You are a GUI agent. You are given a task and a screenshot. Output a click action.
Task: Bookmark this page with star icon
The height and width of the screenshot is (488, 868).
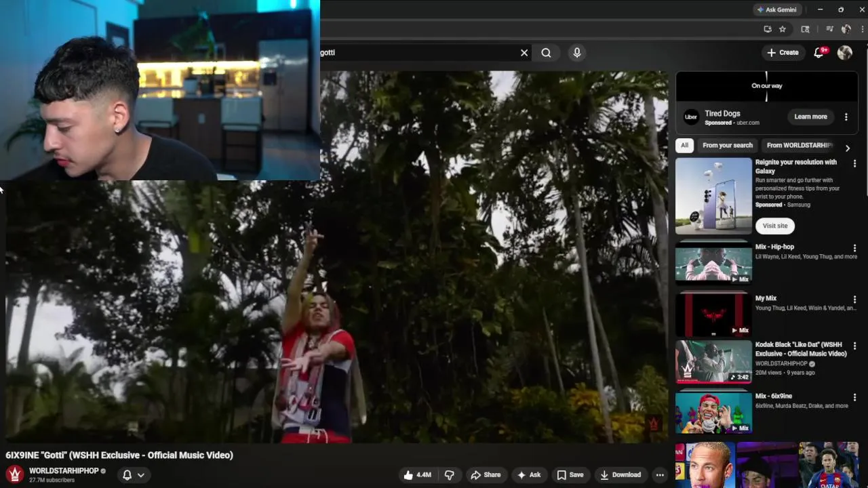pyautogui.click(x=782, y=29)
